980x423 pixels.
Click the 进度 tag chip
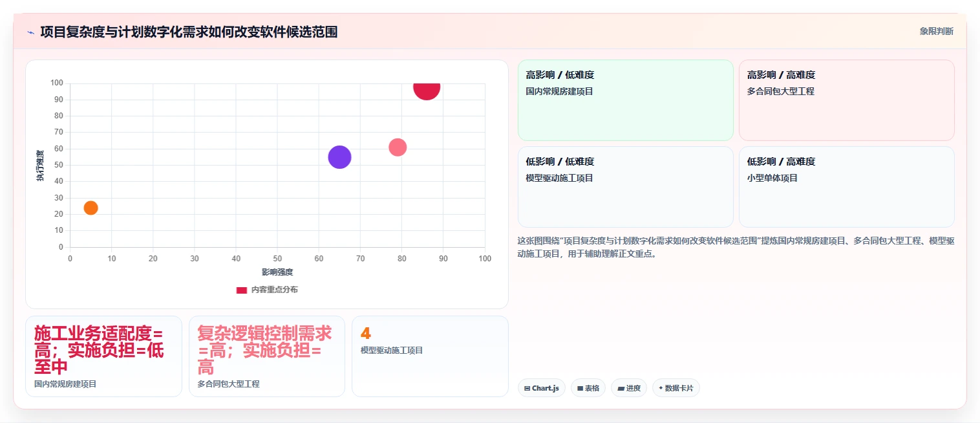(628, 388)
